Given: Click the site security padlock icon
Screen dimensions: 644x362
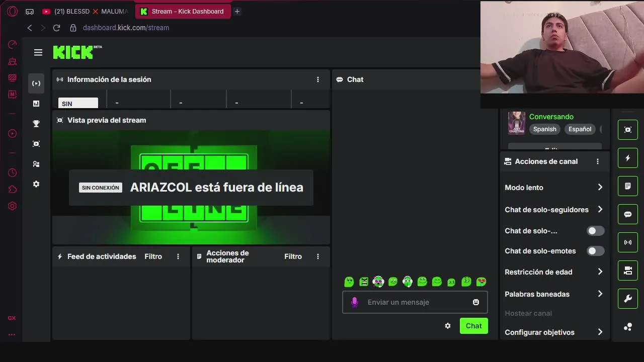Looking at the screenshot, I should [73, 28].
